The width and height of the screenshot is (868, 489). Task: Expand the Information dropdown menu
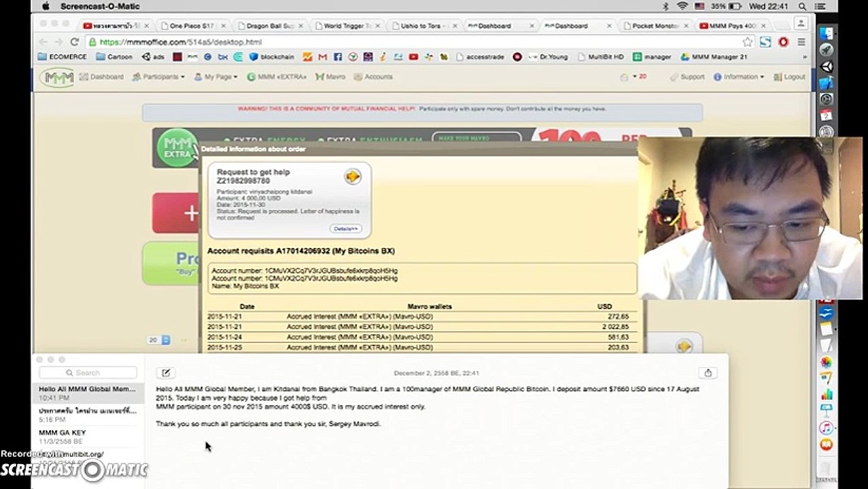[739, 77]
